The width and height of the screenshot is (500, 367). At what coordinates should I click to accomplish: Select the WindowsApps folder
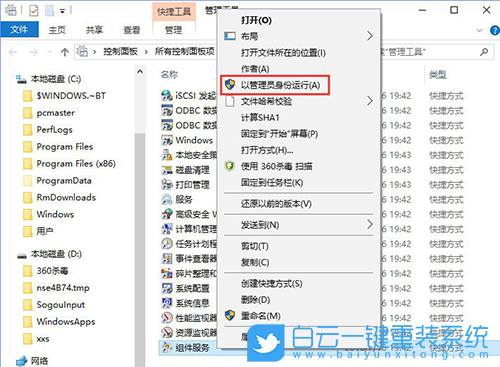coord(60,322)
